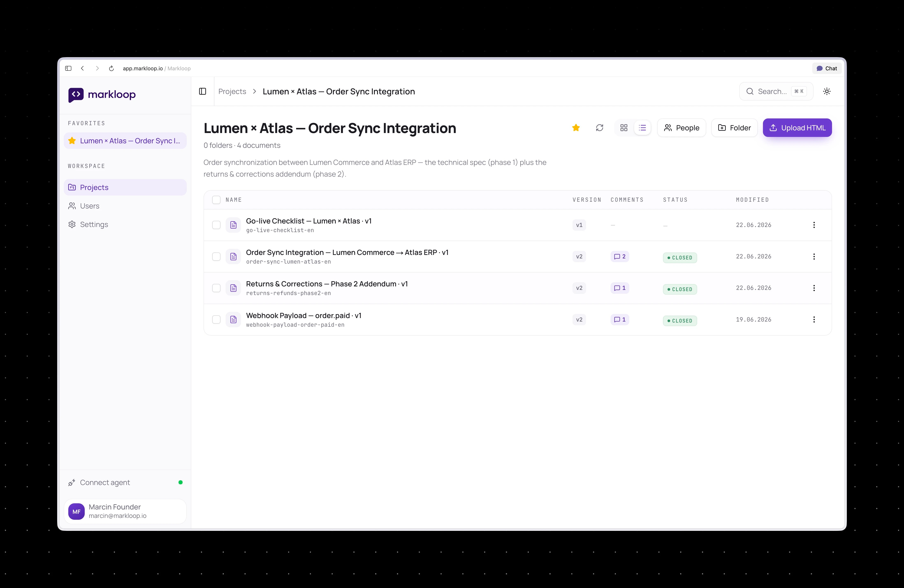The width and height of the screenshot is (904, 588).
Task: Unfavorite project with the gold star
Action: (576, 128)
